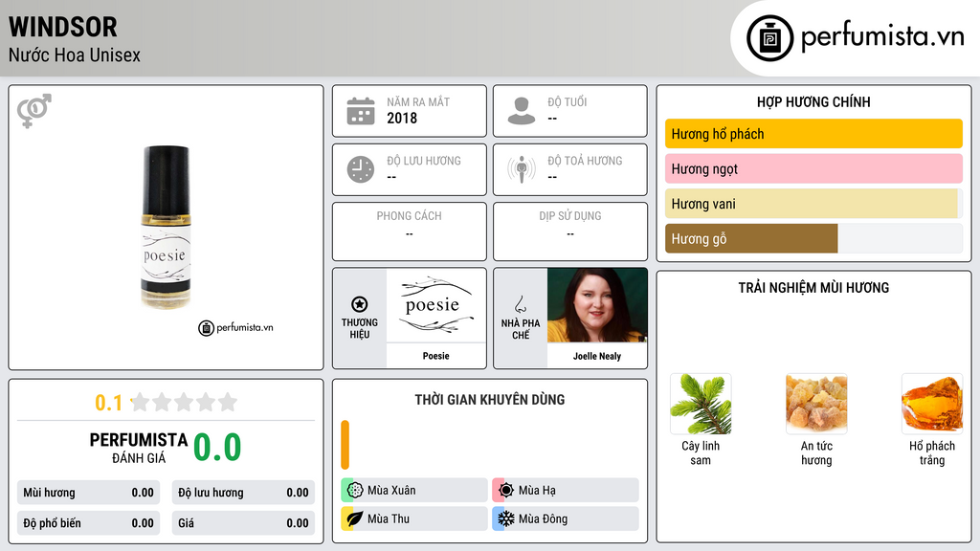The image size is (980, 551).
Task: Click the perfumista.vn bottle logo icon
Action: (x=769, y=38)
